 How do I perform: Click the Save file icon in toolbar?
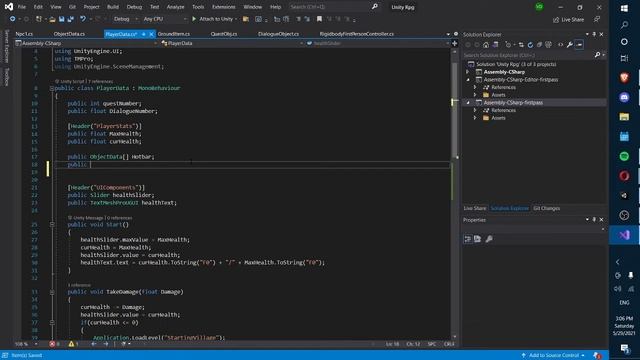point(62,19)
